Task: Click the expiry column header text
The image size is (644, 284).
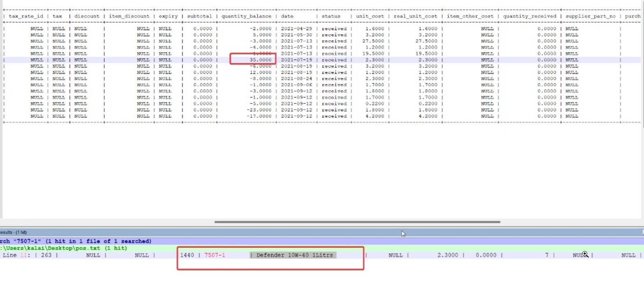Action: tap(168, 16)
